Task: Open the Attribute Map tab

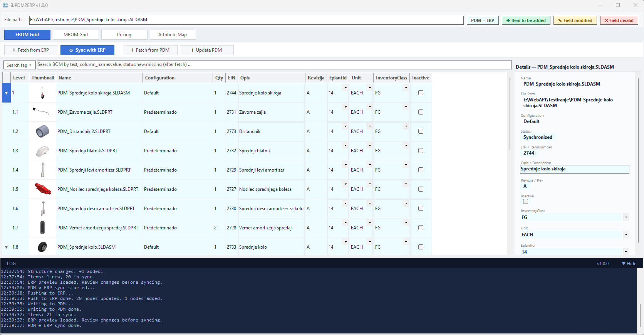Action: coord(173,35)
